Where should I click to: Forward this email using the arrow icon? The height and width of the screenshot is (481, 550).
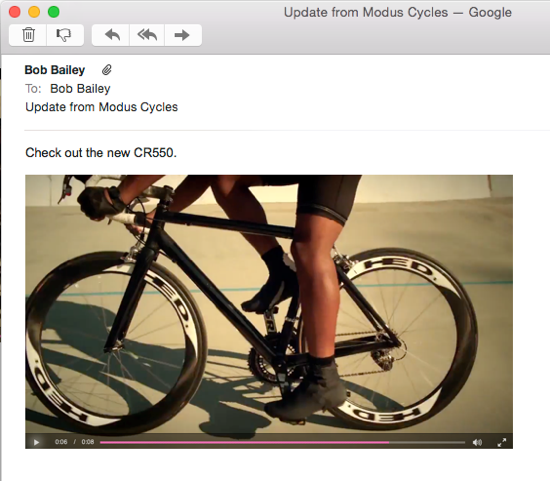(x=182, y=35)
